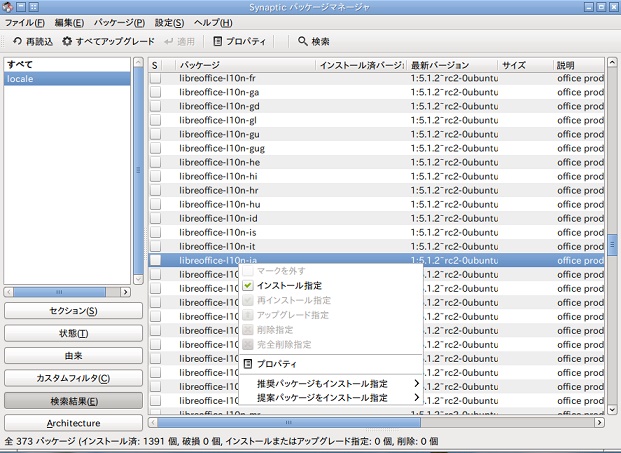Click the reload (再読込) toolbar icon
The image size is (621, 453).
(x=17, y=41)
